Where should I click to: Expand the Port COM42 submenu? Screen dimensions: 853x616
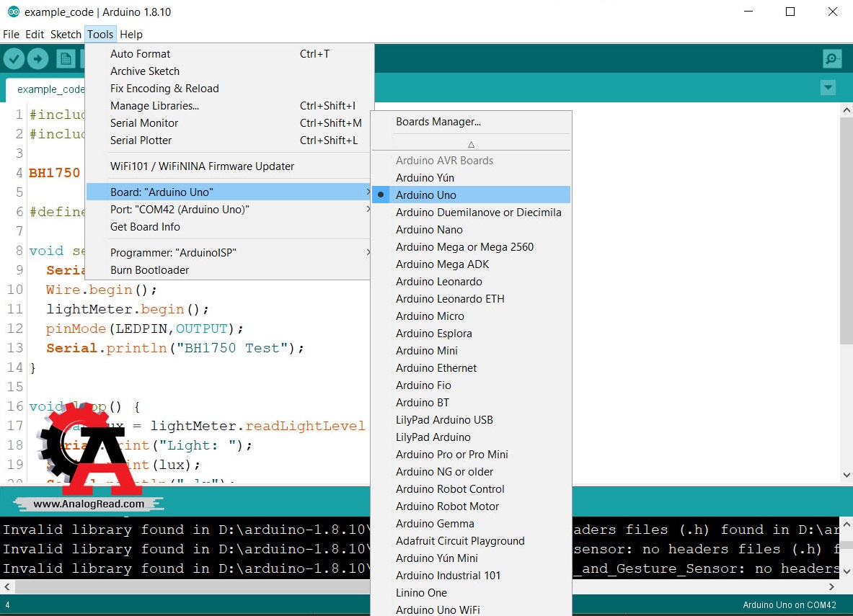point(229,210)
